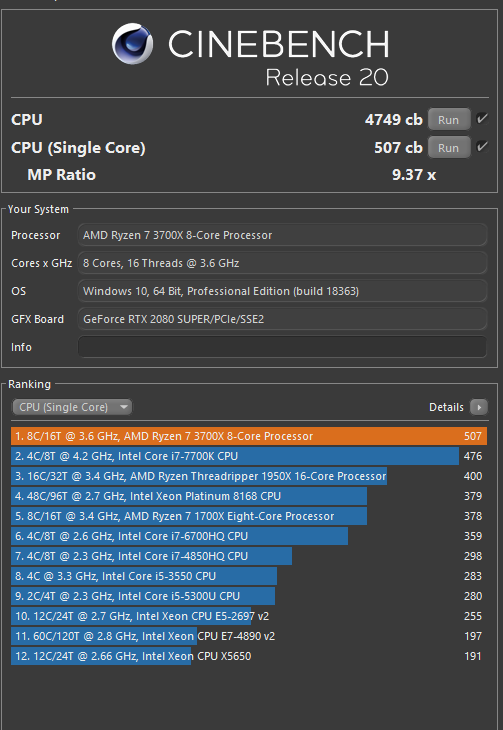Run the CPU Single Core benchmark
Screen dimensions: 503x730
(449, 148)
